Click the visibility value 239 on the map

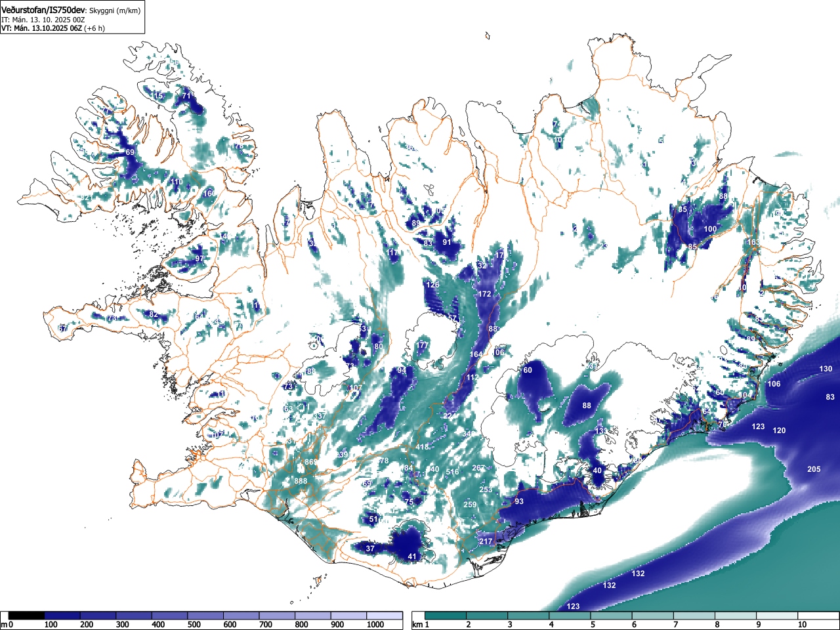pyautogui.click(x=342, y=455)
